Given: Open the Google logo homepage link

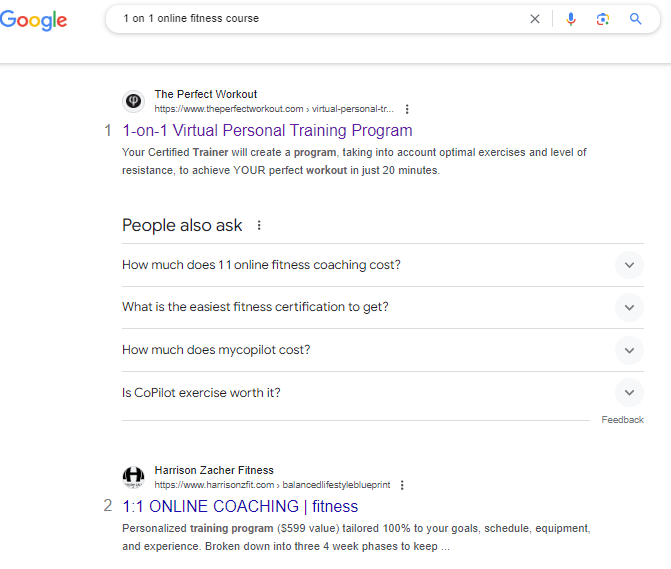Looking at the screenshot, I should pos(33,20).
